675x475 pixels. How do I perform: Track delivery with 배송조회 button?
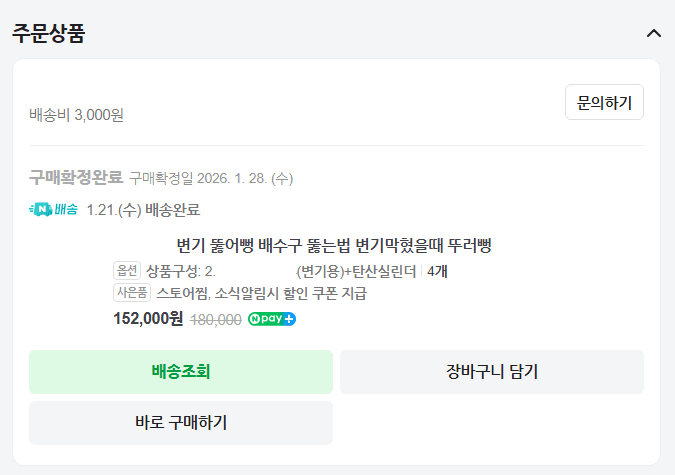click(181, 372)
